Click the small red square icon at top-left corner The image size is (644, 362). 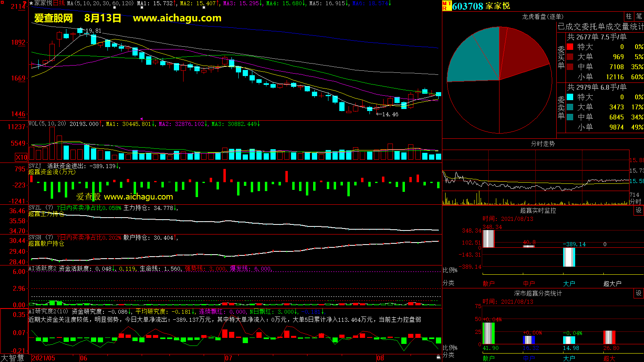click(x=2, y=2)
